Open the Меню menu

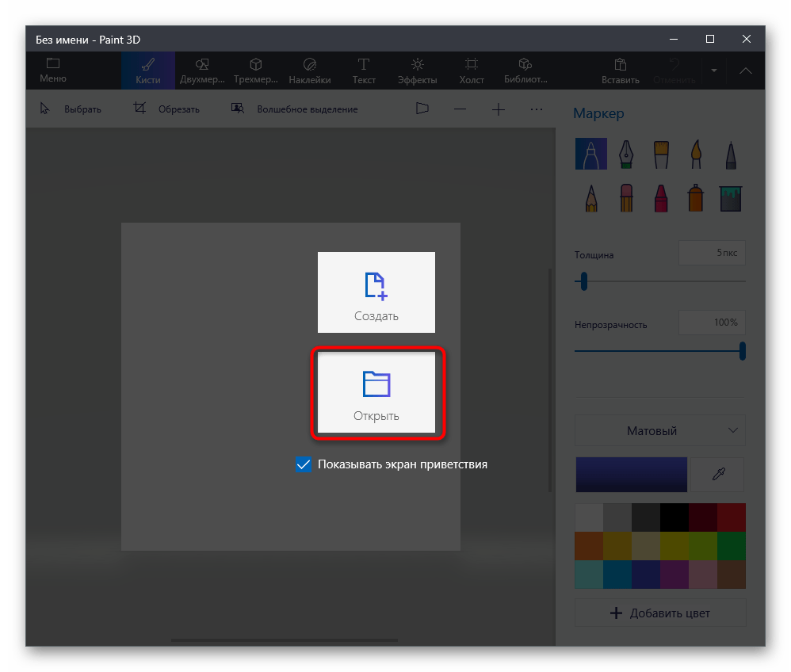[x=53, y=71]
